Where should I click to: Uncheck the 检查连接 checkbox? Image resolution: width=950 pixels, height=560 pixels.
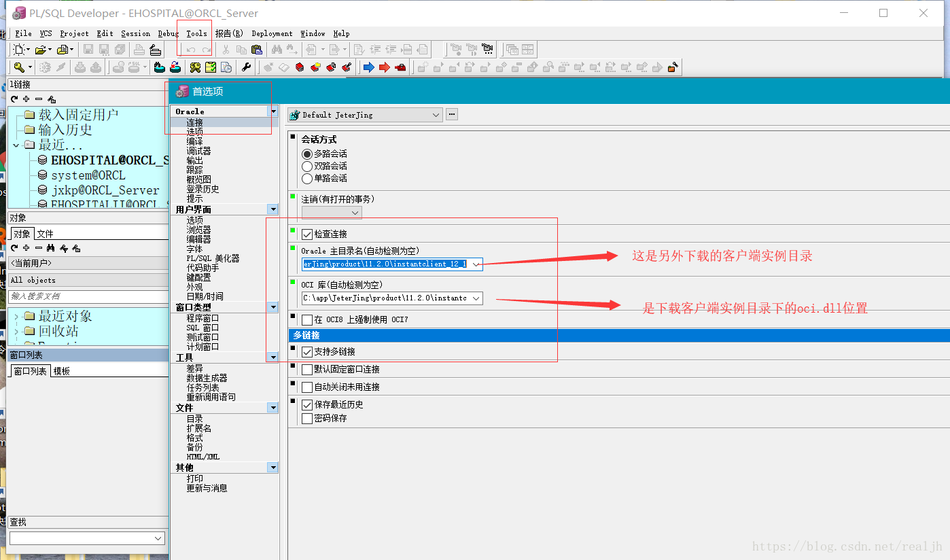click(x=307, y=234)
